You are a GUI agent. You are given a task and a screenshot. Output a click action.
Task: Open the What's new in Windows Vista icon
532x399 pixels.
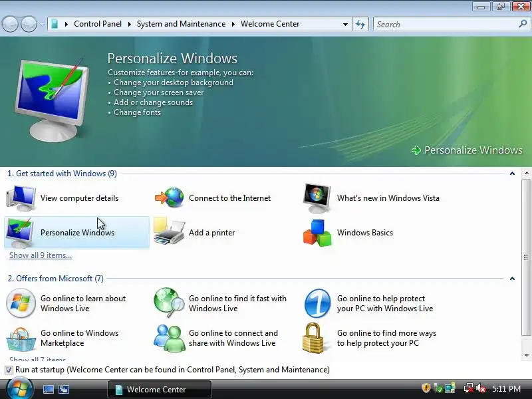(317, 198)
